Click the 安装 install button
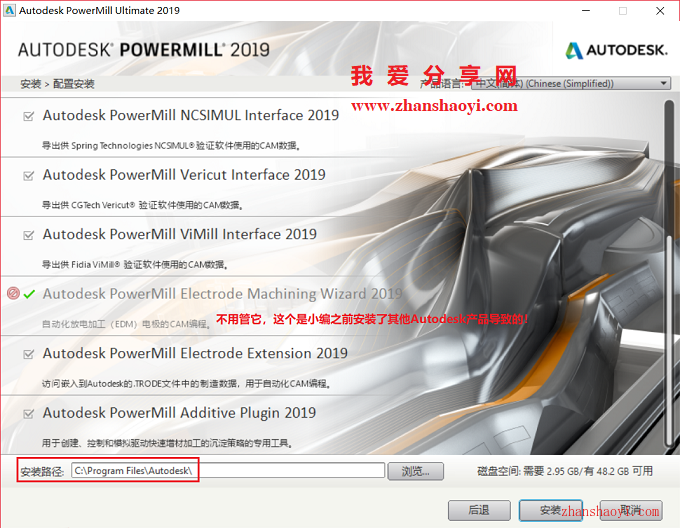680x528 pixels. 550,510
